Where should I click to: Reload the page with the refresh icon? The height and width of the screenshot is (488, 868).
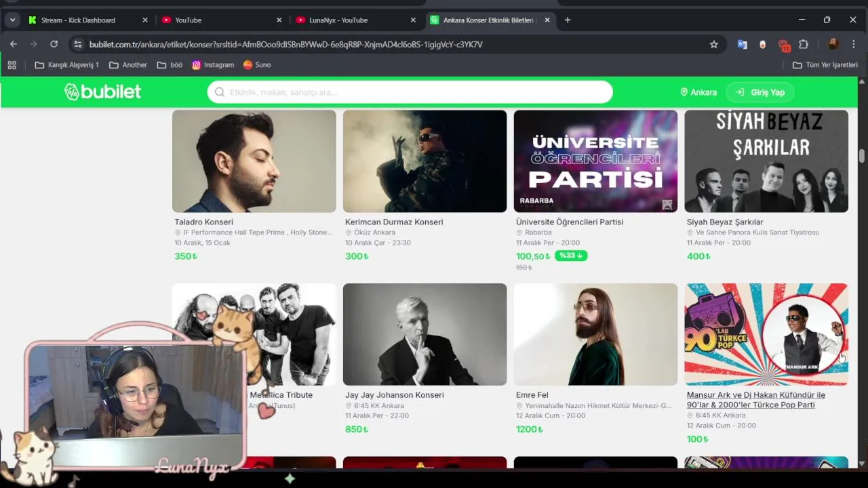54,44
